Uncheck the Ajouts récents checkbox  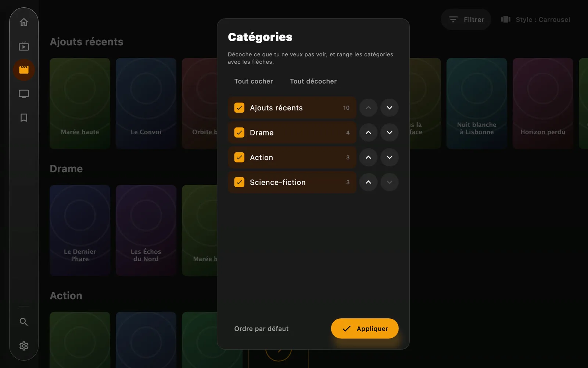239,108
